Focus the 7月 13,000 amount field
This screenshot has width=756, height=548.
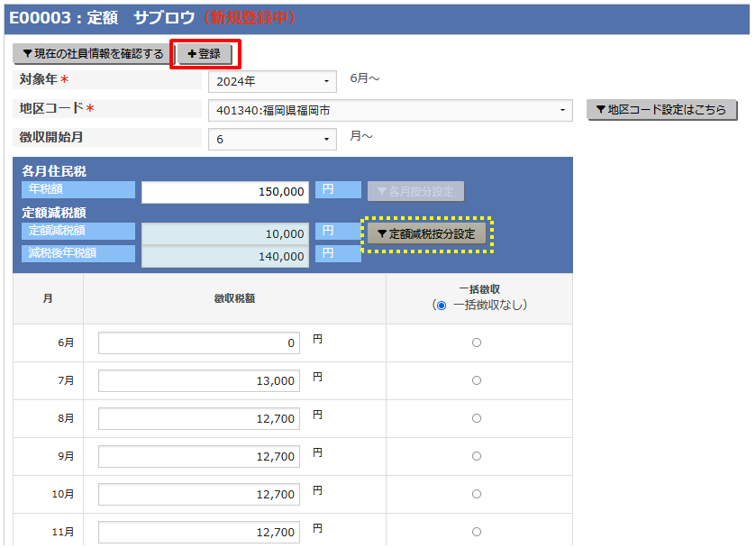pyautogui.click(x=198, y=381)
